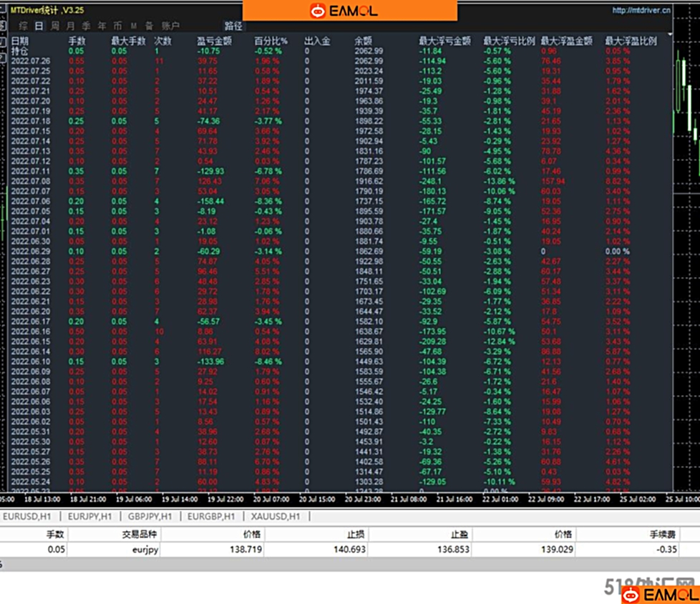The width and height of the screenshot is (700, 604).
Task: Open the 年 yearly statistics tab
Action: [102, 26]
